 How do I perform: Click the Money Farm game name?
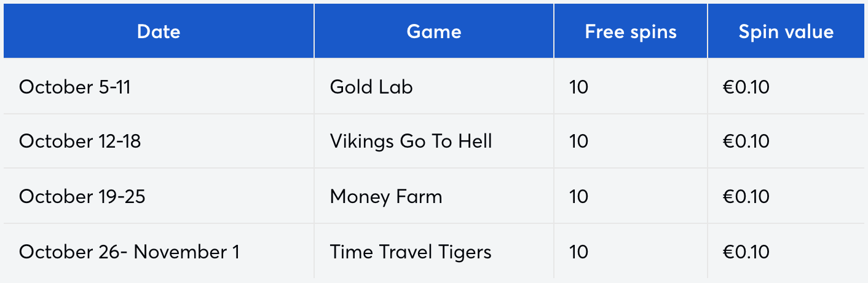tap(386, 197)
